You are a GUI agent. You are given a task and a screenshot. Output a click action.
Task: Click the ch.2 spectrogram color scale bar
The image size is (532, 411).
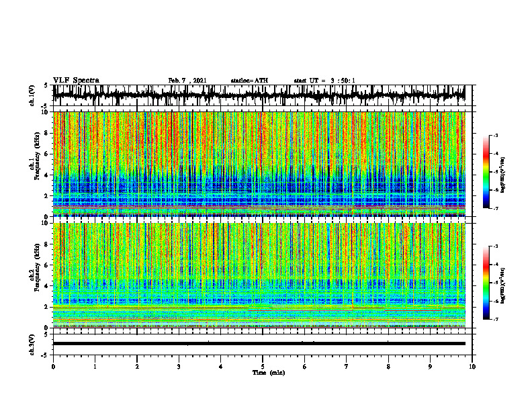[486, 283]
